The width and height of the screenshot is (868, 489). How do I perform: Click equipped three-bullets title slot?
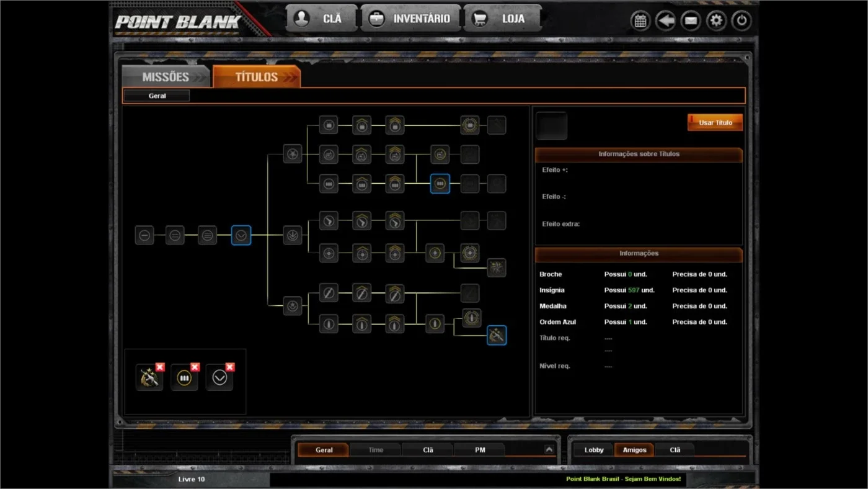click(184, 378)
